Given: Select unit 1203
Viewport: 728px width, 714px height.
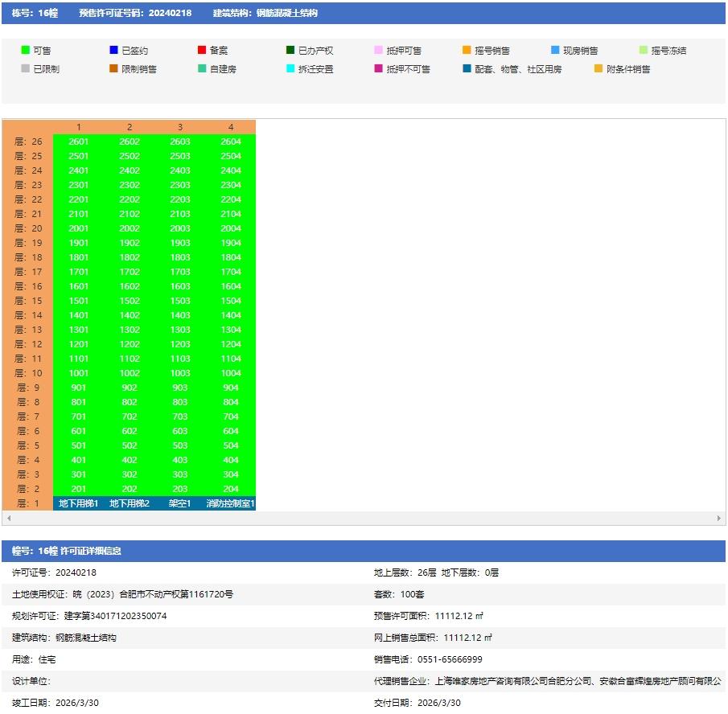Looking at the screenshot, I should pos(180,344).
